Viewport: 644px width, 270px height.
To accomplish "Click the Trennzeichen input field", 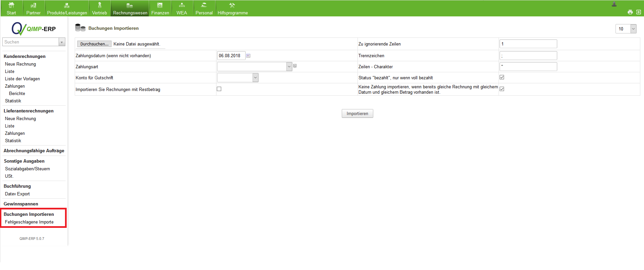I will (528, 56).
